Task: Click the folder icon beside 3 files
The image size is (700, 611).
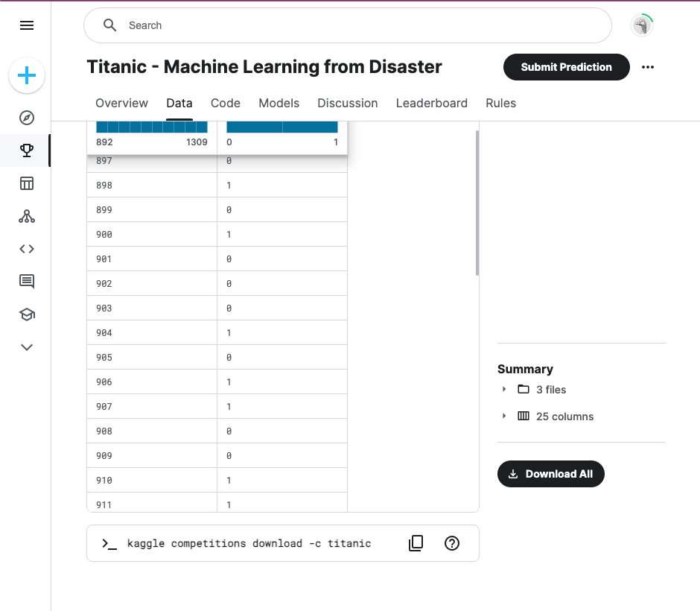Action: tap(524, 390)
